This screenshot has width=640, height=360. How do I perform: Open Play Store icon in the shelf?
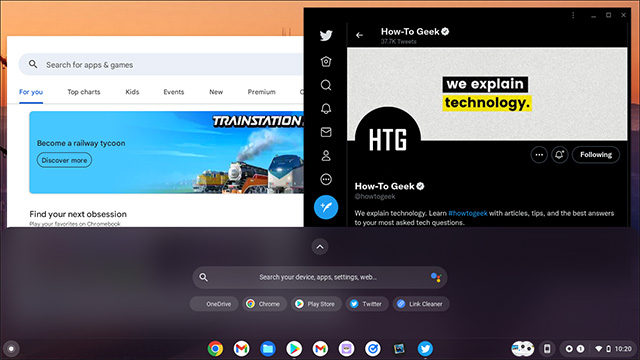[294, 349]
